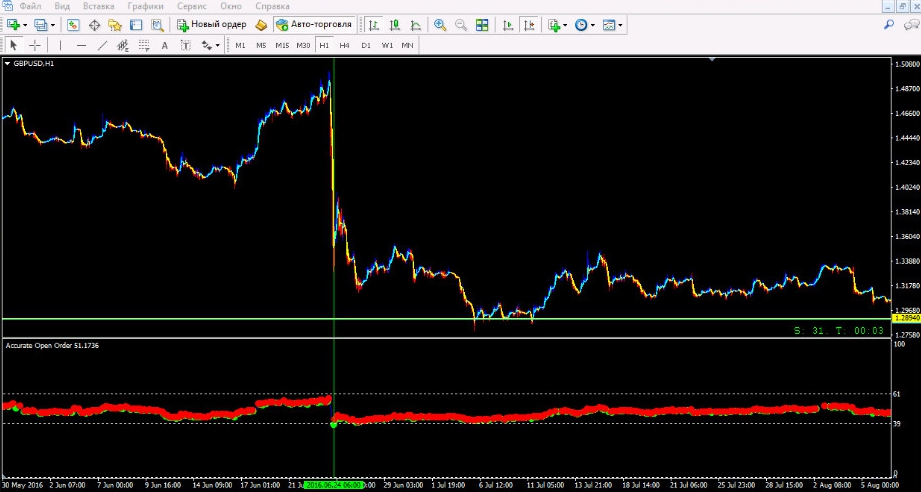Click the tile windows grid icon

point(483,24)
